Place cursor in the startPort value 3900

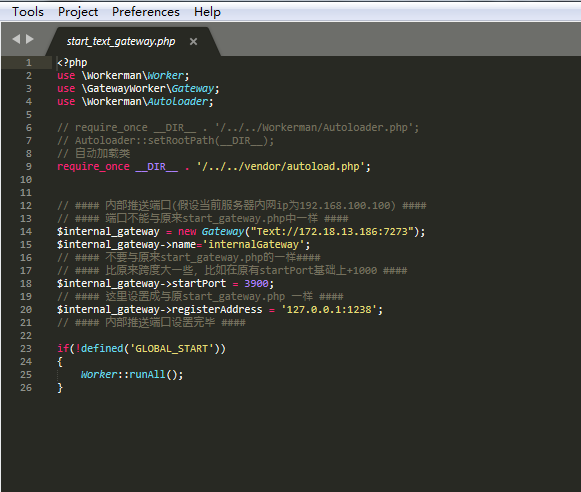[256, 283]
